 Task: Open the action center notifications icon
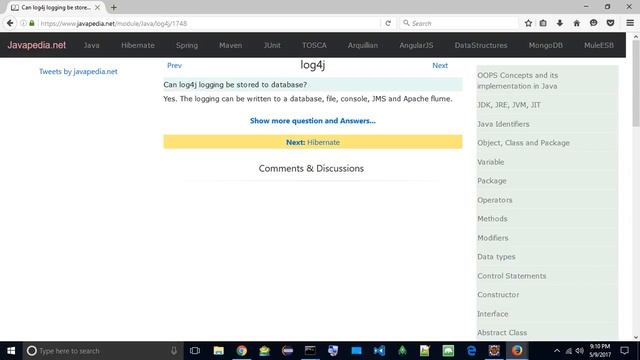[624, 351]
